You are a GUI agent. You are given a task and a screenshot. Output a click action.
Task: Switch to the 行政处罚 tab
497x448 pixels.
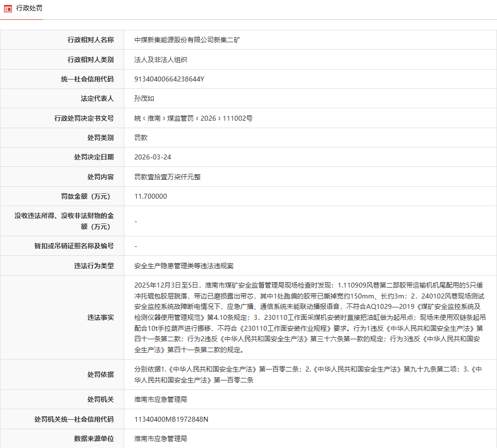(28, 8)
